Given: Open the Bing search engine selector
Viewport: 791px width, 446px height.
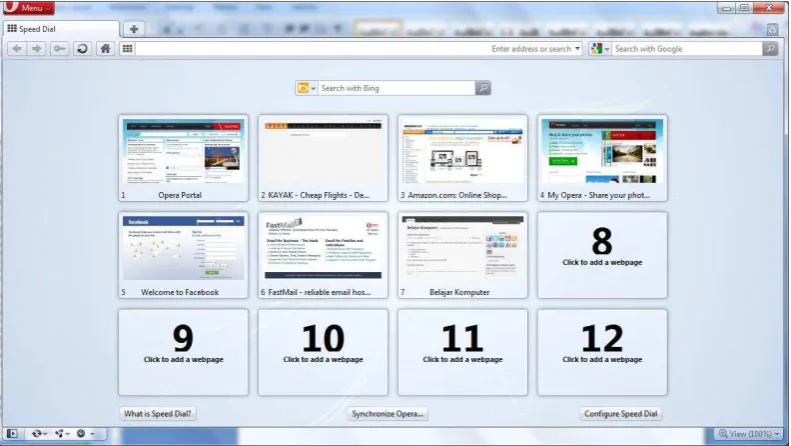Looking at the screenshot, I should 306,88.
